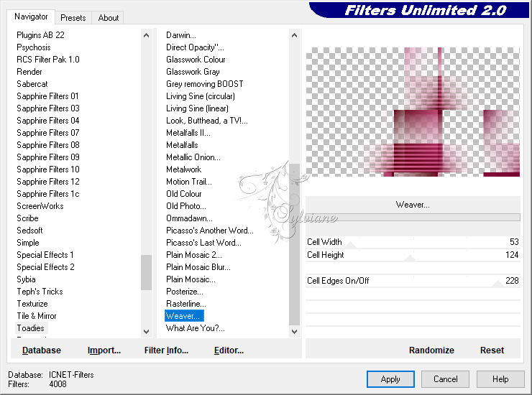This screenshot has width=532, height=395.
Task: Select Special Effects 1 category
Action: click(x=45, y=255)
